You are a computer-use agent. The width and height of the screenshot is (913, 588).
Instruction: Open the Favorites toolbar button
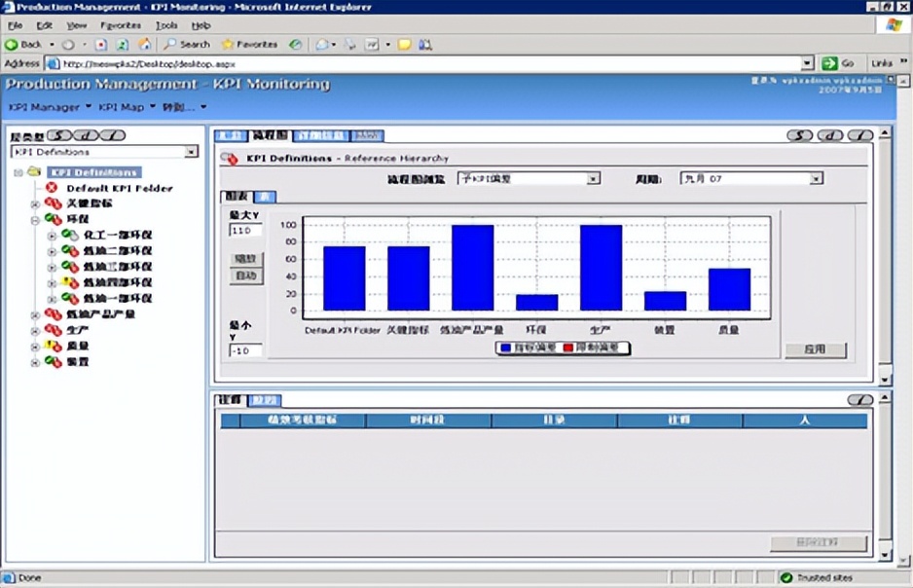tap(249, 44)
